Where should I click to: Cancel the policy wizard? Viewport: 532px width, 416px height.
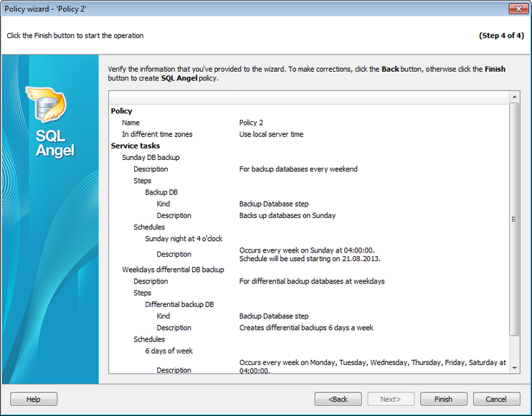[496, 399]
